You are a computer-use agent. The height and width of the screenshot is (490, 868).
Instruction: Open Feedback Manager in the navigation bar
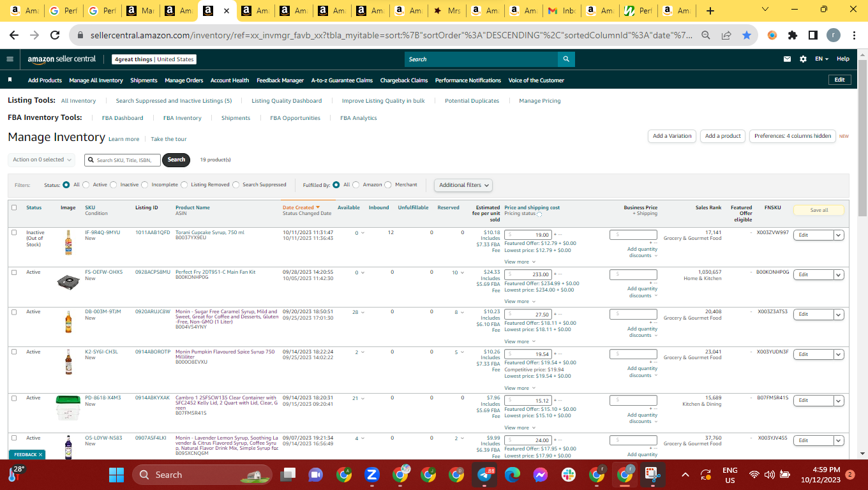pyautogui.click(x=280, y=80)
